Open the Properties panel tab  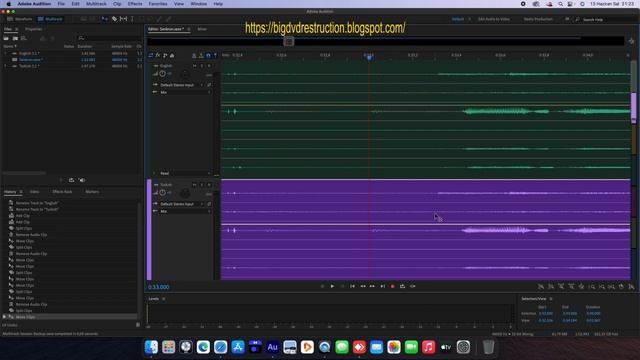click(33, 29)
